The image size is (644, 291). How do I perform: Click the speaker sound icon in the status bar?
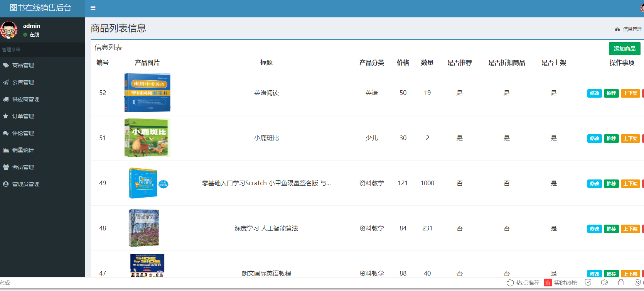tap(604, 283)
